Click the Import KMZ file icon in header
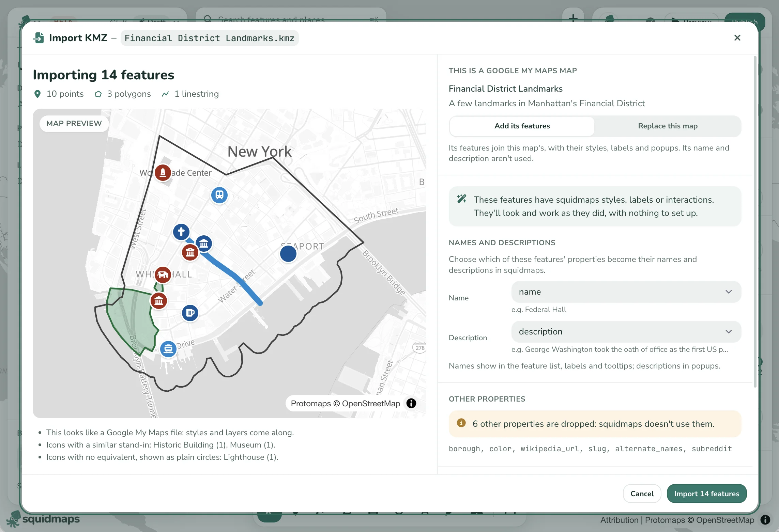The width and height of the screenshot is (779, 532). (x=39, y=38)
